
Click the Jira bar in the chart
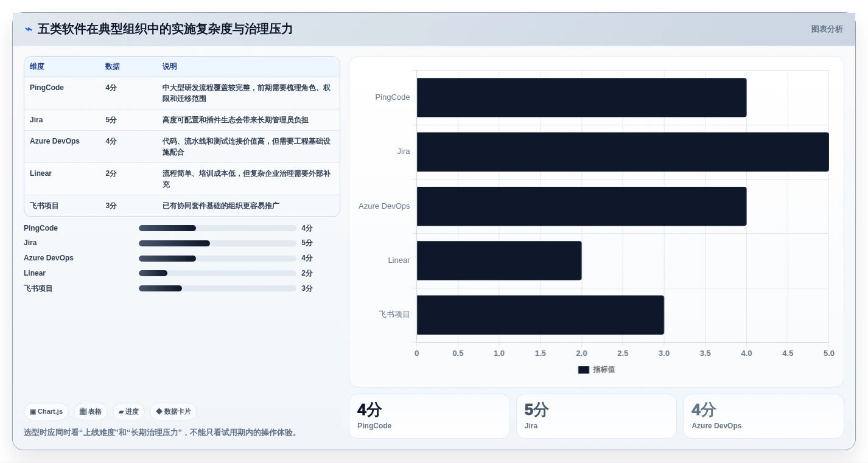pyautogui.click(x=623, y=151)
